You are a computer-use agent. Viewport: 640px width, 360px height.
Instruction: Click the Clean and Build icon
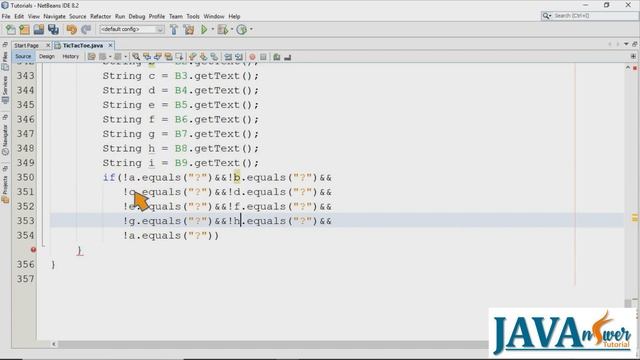point(189,29)
